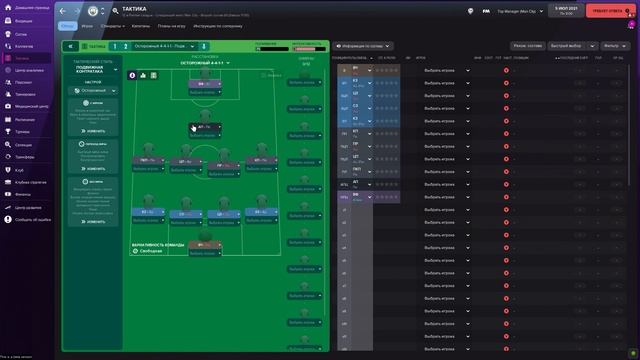Switch to the Обзор (Overview) tab
This screenshot has width=640, height=360.
point(67,26)
